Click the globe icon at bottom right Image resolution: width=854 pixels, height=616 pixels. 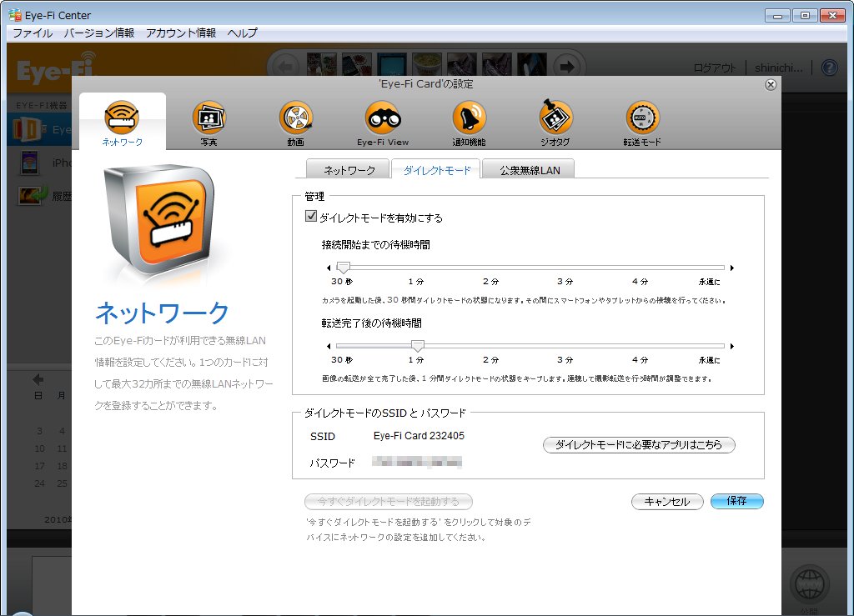click(810, 585)
